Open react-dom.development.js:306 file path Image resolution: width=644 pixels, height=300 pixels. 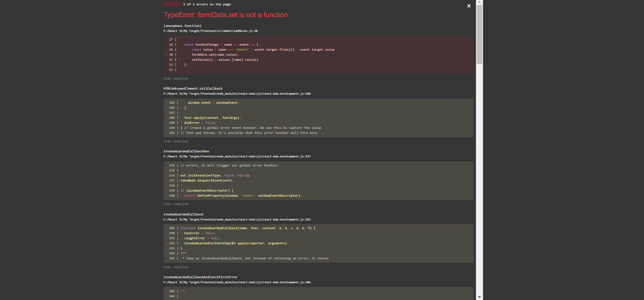237,282
